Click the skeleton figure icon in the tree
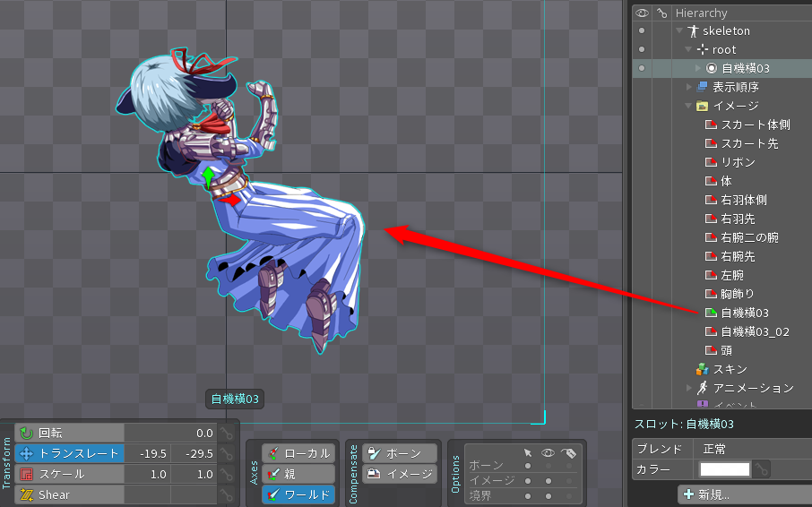This screenshot has width=812, height=507. tap(693, 31)
